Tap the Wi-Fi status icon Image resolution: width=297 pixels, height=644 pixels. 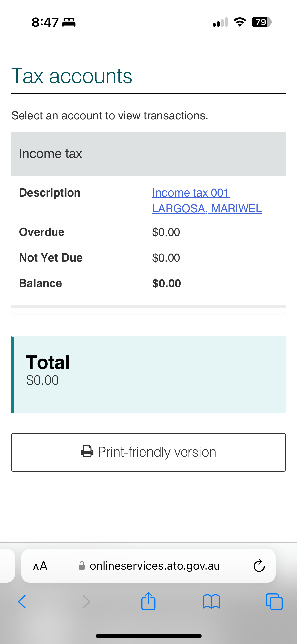240,22
